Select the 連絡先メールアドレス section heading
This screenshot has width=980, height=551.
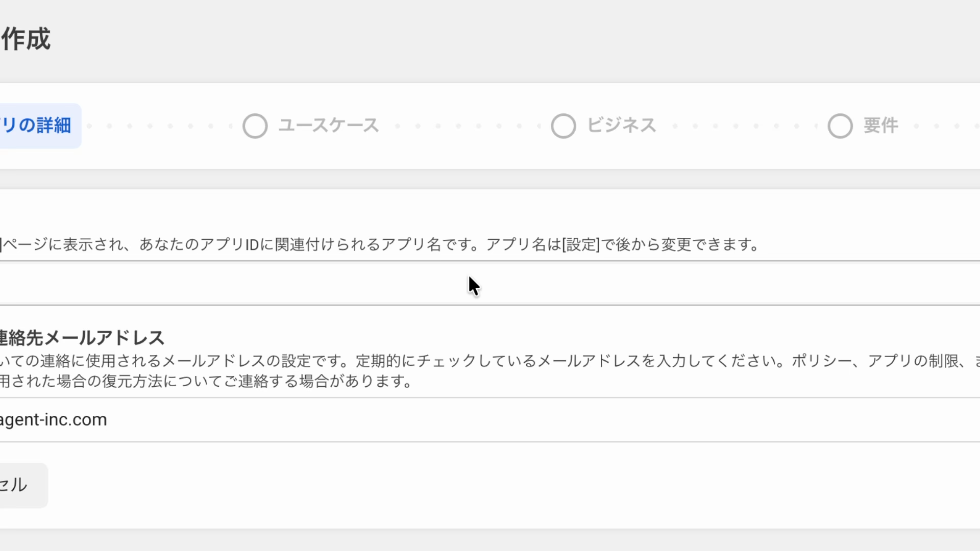click(82, 338)
